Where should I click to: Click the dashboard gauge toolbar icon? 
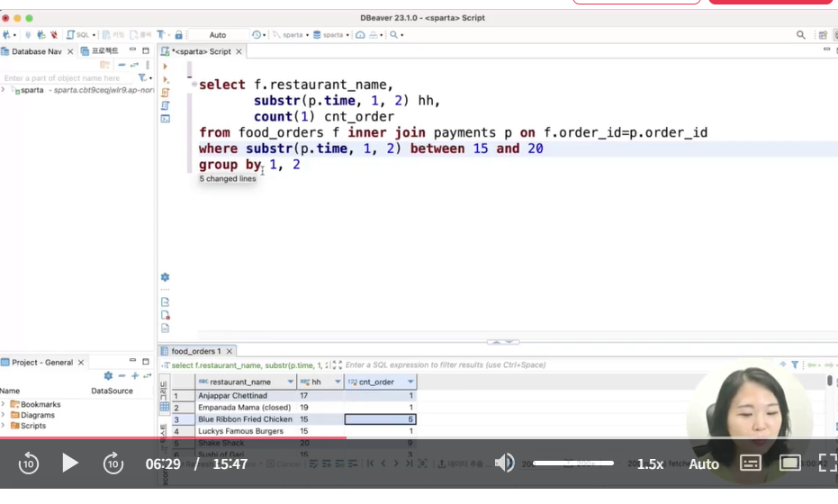(x=360, y=35)
